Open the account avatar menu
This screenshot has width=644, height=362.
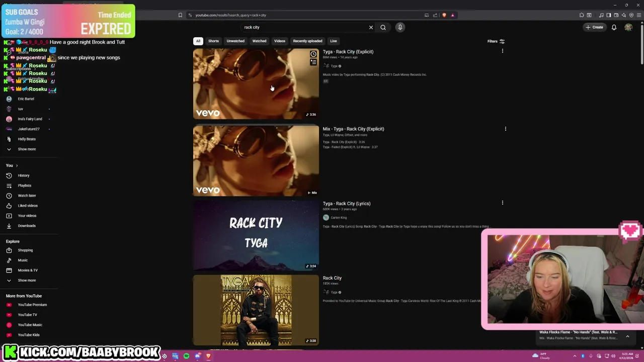tap(628, 27)
